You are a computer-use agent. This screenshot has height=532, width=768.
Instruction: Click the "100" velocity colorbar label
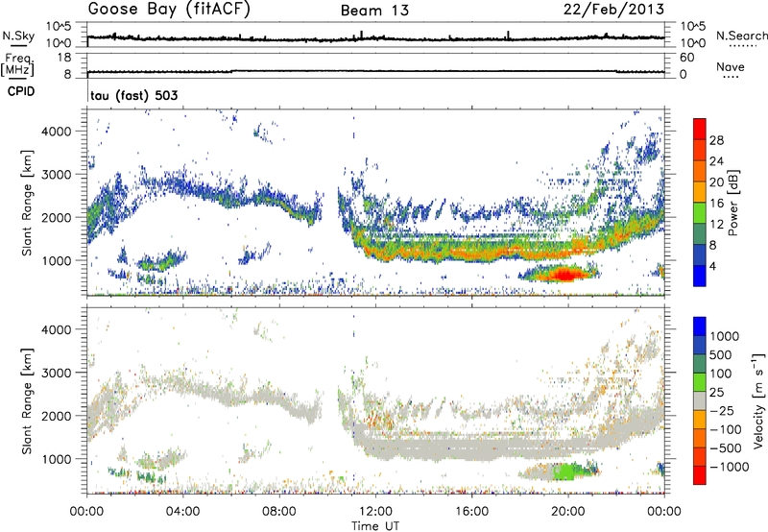pyautogui.click(x=720, y=374)
